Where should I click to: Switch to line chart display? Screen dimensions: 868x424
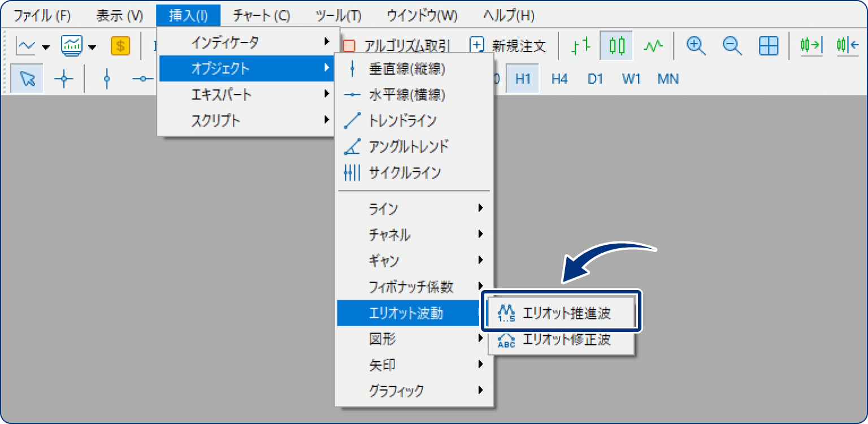(653, 46)
